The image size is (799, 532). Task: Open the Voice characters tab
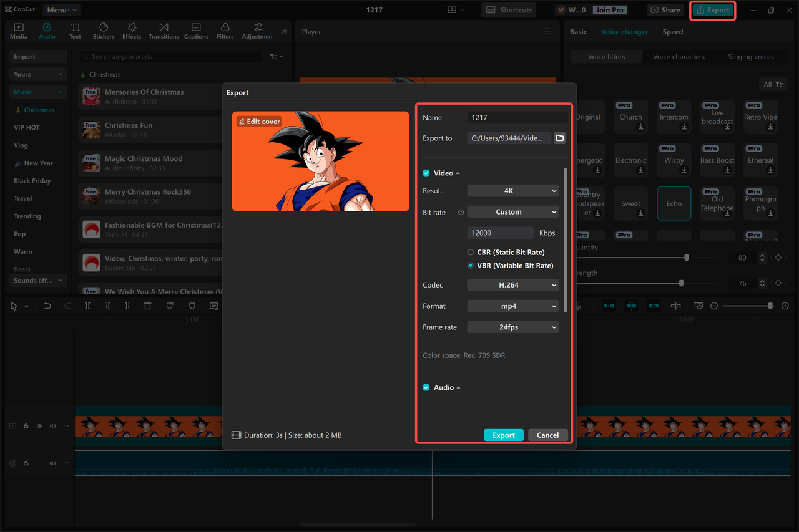pos(679,56)
